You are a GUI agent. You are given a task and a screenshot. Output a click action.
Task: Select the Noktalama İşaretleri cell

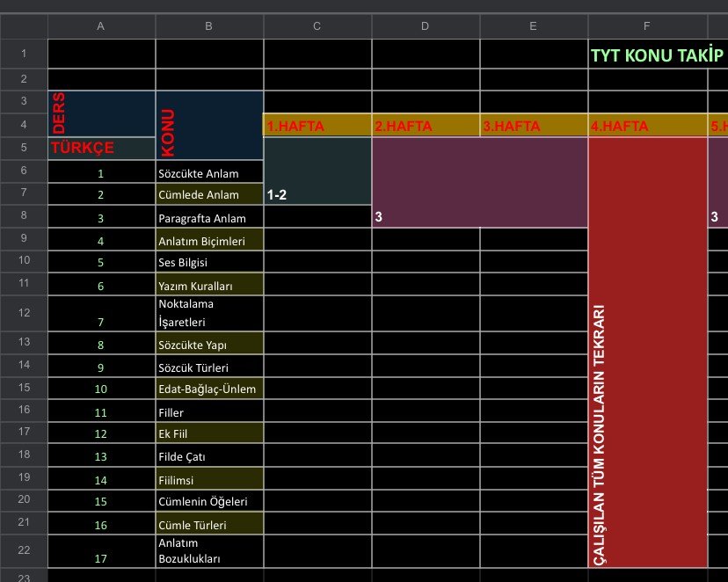click(209, 313)
